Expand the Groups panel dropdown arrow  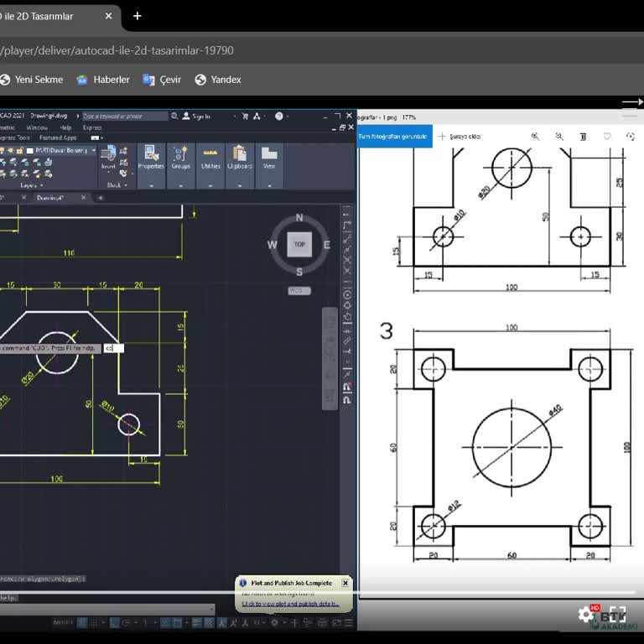pyautogui.click(x=181, y=185)
